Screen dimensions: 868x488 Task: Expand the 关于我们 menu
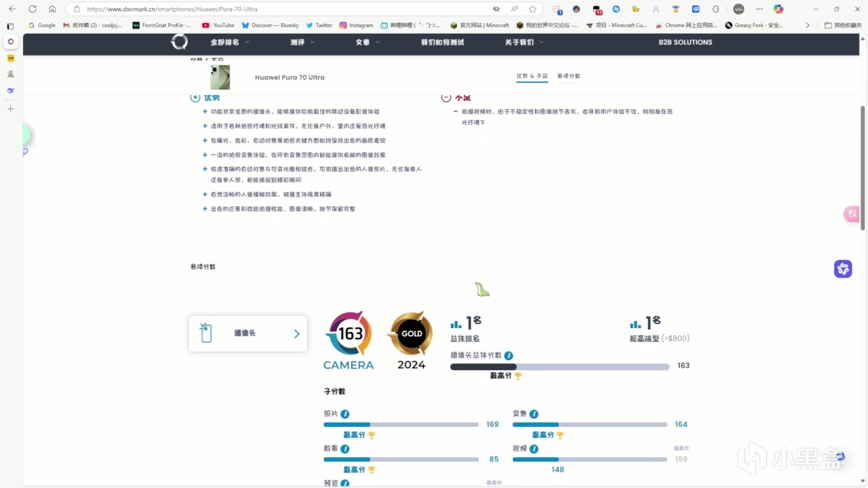click(524, 42)
